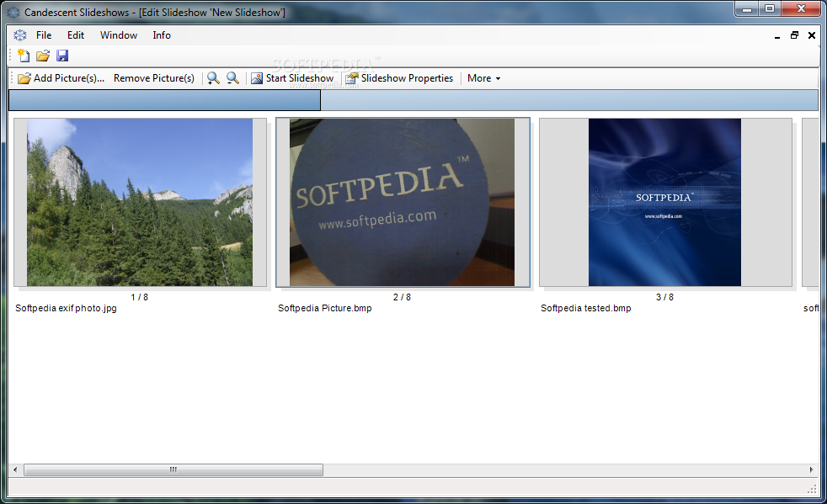Restore the inner document window
Screen dimensions: 827x504
794,35
